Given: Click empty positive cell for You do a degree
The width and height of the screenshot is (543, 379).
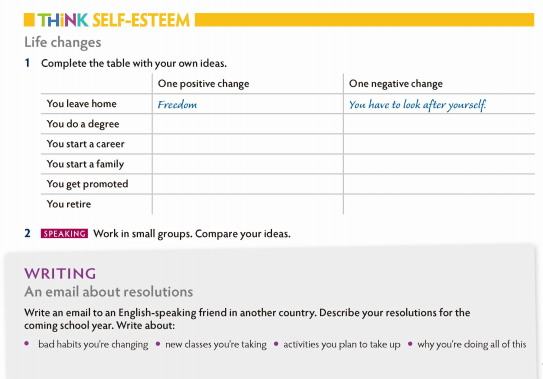Looking at the screenshot, I should click(x=248, y=124).
